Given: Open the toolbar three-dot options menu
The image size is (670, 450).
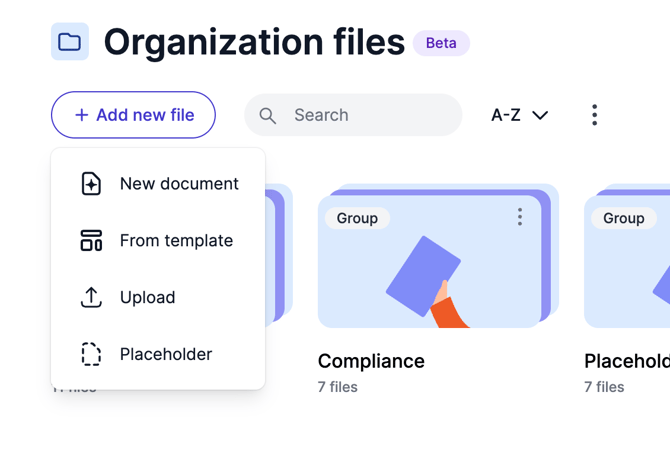Looking at the screenshot, I should (x=594, y=115).
